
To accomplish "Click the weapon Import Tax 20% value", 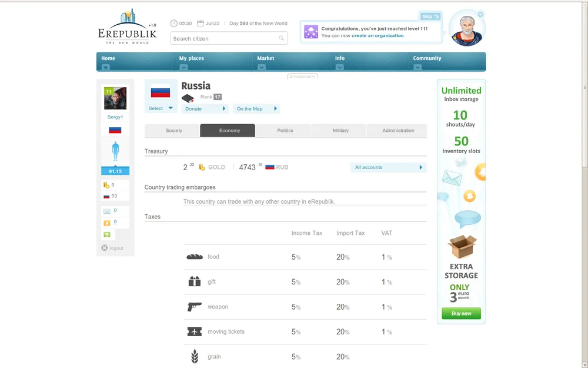I will point(343,307).
